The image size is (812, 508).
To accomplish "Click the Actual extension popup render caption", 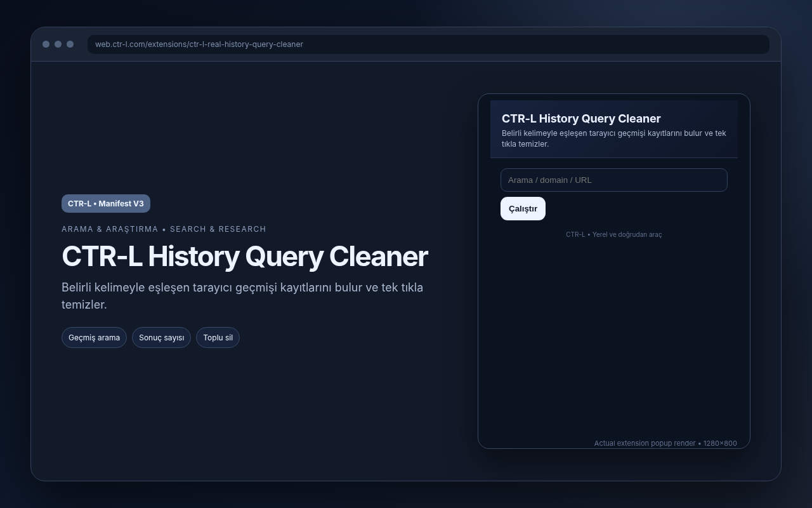I will tap(665, 443).
